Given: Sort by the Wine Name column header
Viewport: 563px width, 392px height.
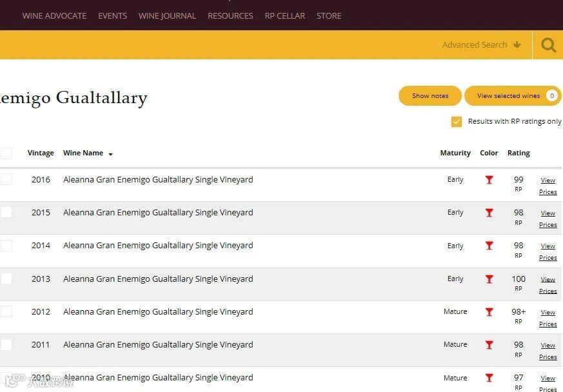Looking at the screenshot, I should [x=83, y=153].
